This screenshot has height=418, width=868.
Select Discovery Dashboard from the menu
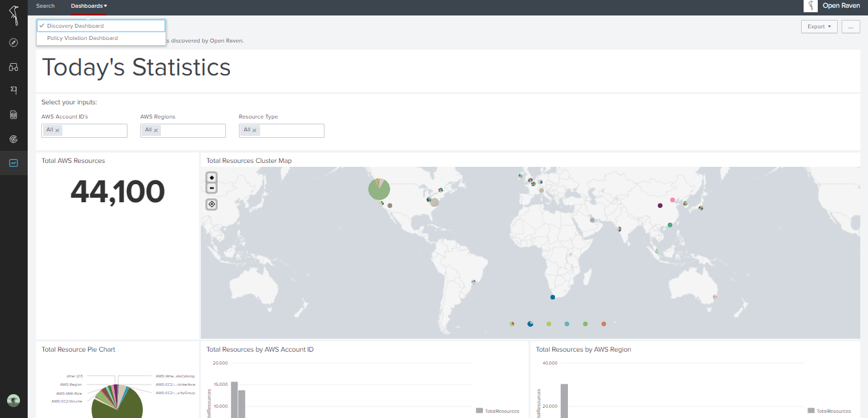[x=101, y=26]
